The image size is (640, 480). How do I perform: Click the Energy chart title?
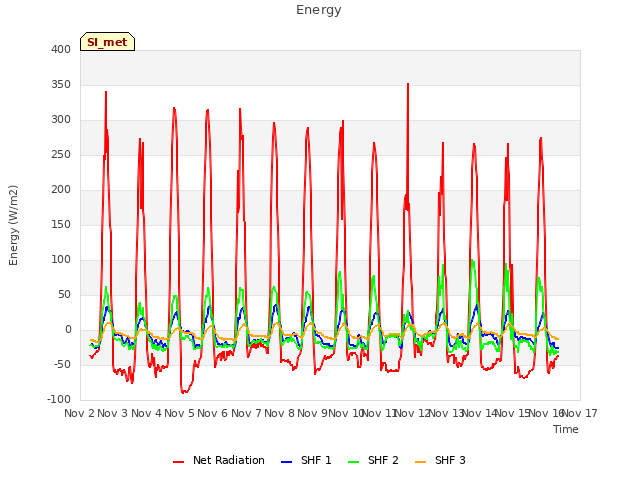click(318, 10)
